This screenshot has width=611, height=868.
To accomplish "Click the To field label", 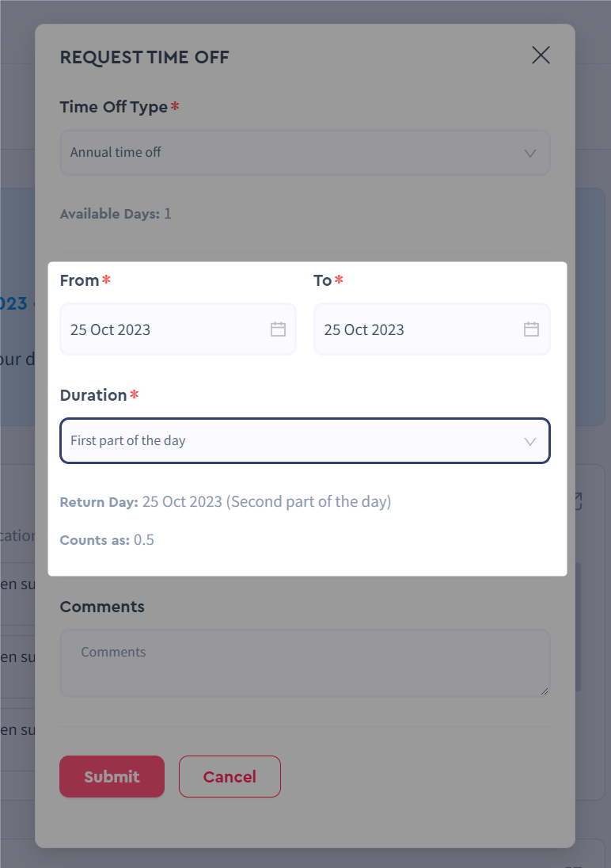I will pyautogui.click(x=322, y=280).
